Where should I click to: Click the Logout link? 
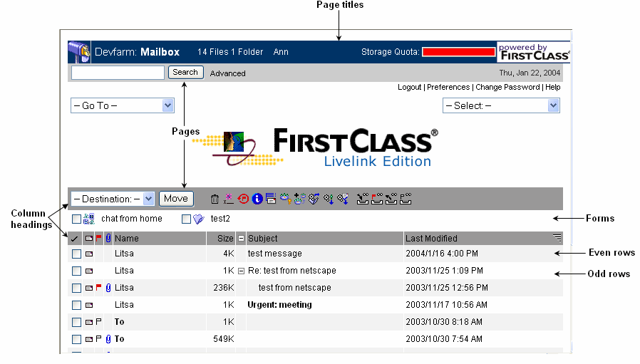tap(409, 87)
